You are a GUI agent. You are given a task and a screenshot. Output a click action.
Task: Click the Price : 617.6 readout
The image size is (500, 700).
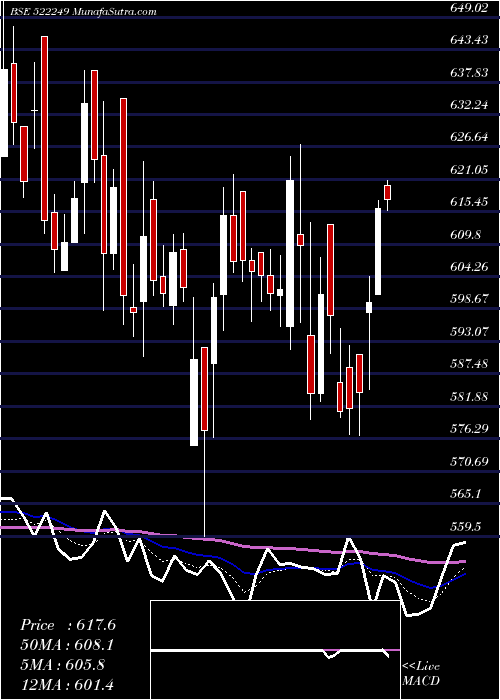[68, 625]
